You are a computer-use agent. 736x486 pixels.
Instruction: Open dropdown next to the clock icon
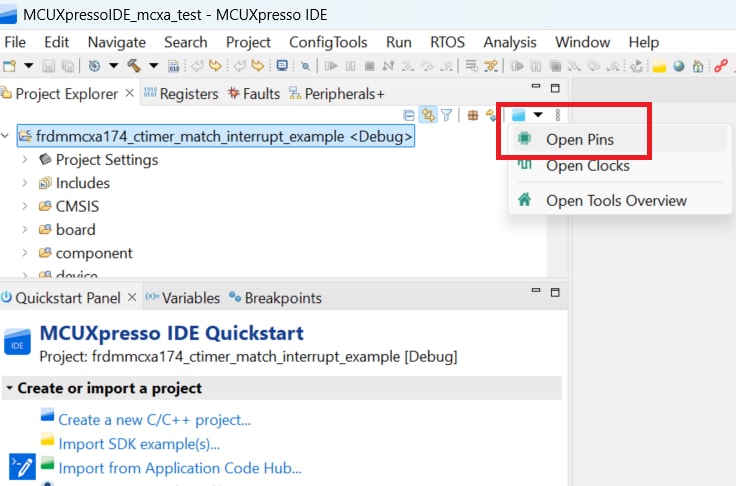114,66
